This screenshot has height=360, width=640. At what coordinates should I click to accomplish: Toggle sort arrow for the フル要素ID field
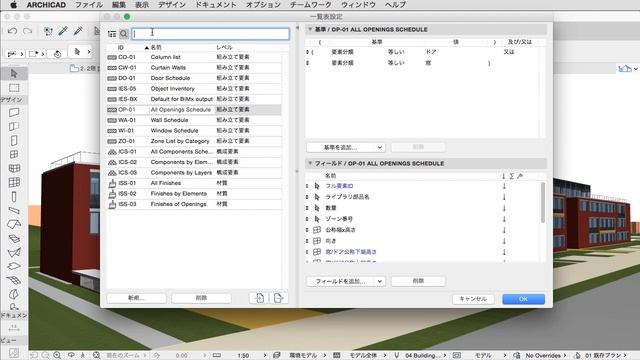click(504, 186)
